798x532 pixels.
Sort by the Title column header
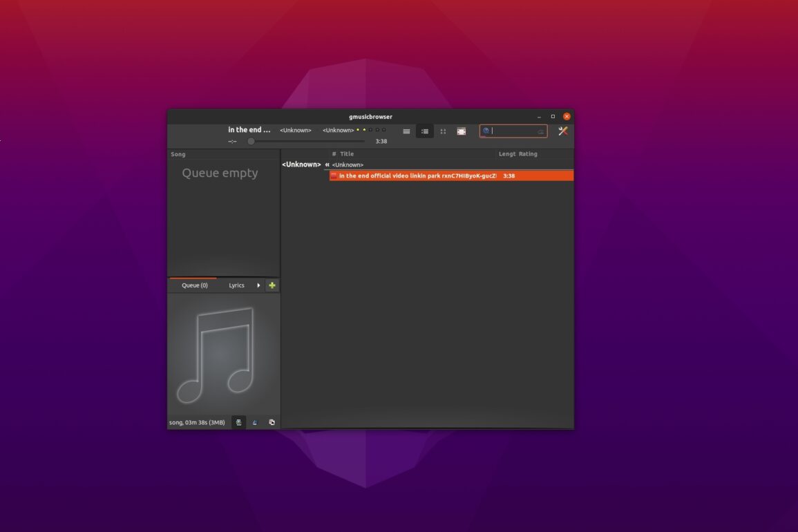click(347, 154)
